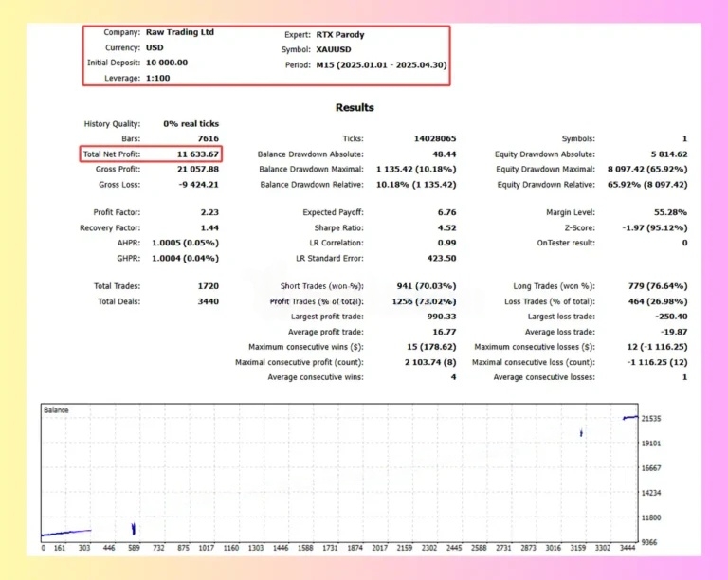Click the Gross Profit value 21 057.88

pyautogui.click(x=199, y=169)
